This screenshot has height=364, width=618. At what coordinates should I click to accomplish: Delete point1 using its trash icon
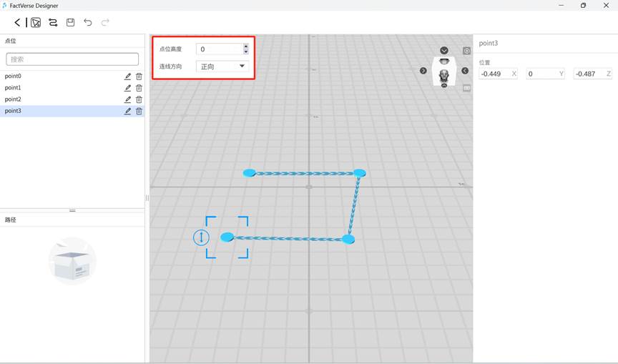139,88
